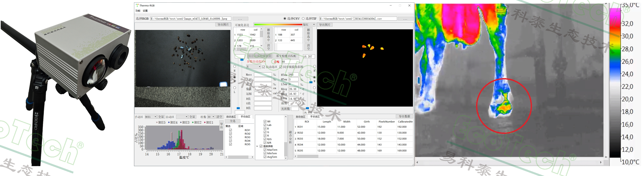The image size is (644, 176).
Task: Open the 功能 menu
Action: (x=138, y=11)
